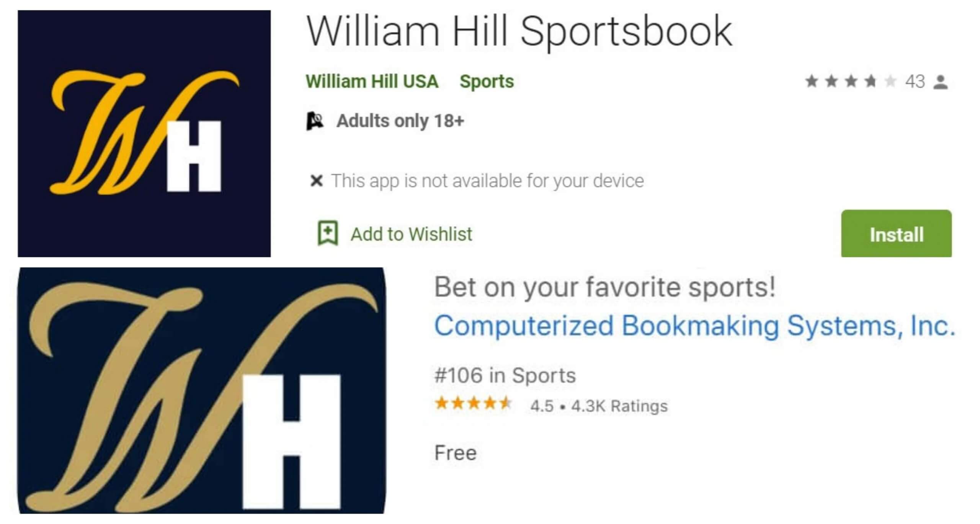Click the Free price label

[456, 453]
